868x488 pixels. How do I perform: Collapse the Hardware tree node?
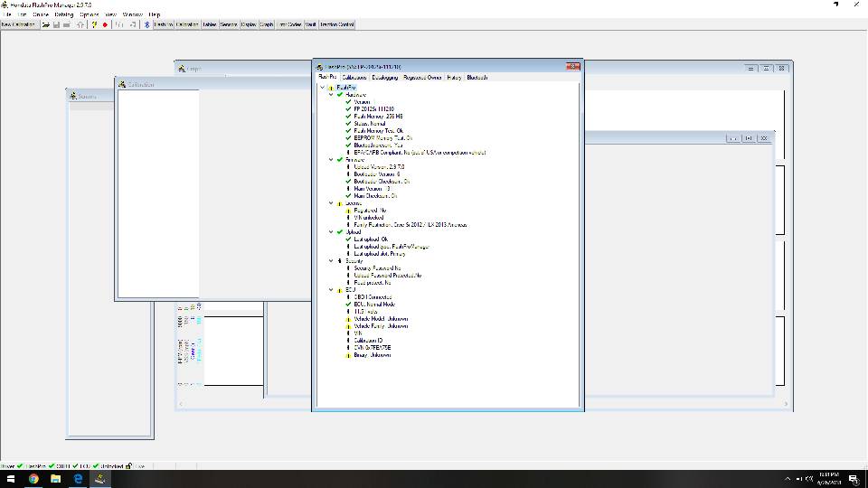(x=331, y=95)
